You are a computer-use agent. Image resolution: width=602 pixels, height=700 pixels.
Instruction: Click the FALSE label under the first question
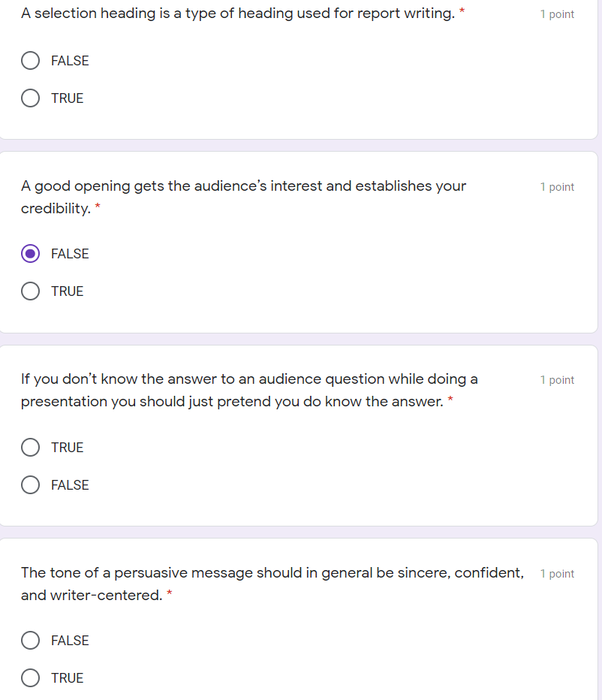[70, 61]
